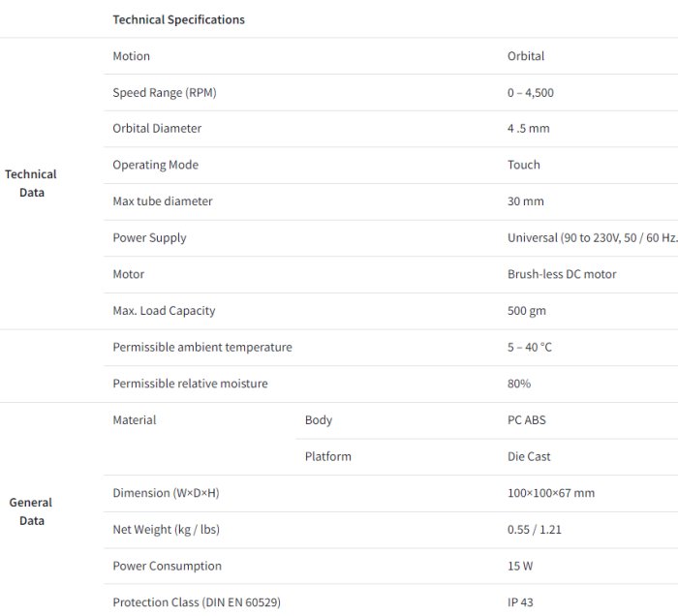The height and width of the screenshot is (616, 678).
Task: Click the Orbital Diameter label
Action: [x=157, y=129]
